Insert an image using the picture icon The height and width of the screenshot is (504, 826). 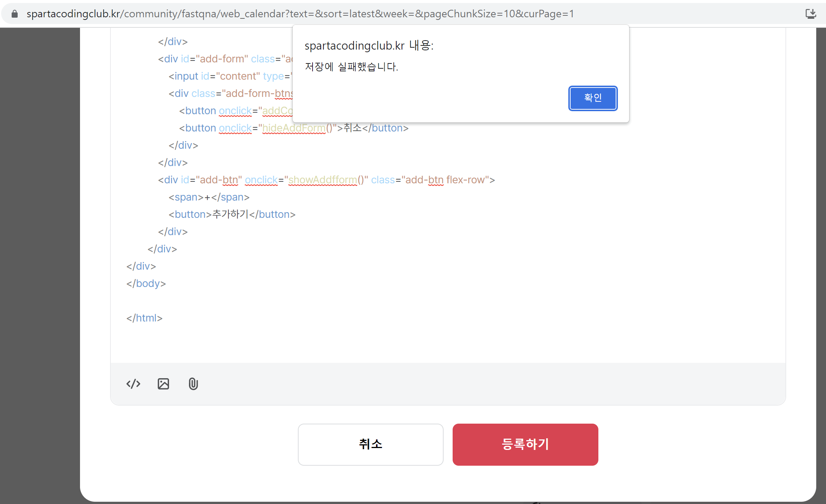pyautogui.click(x=163, y=384)
